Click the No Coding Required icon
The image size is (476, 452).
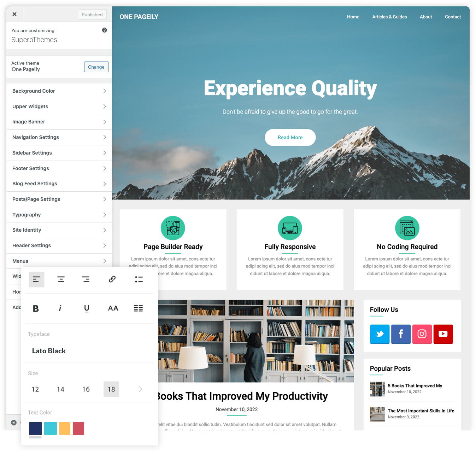(407, 228)
